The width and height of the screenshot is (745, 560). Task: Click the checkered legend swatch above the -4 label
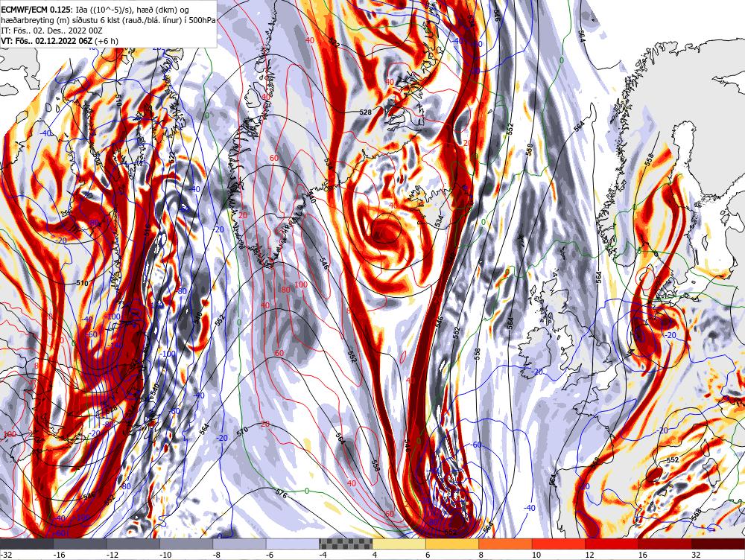click(346, 544)
